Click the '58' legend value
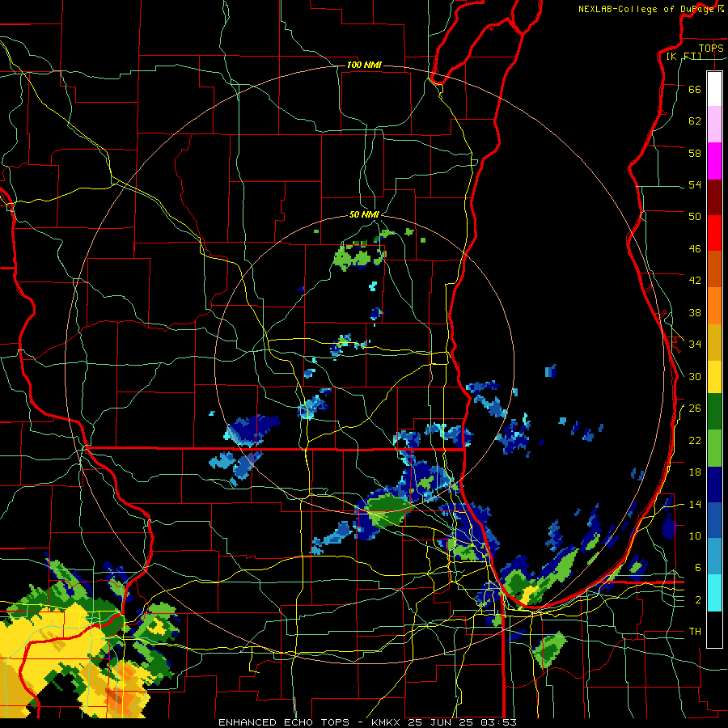728x728 pixels. click(x=695, y=153)
